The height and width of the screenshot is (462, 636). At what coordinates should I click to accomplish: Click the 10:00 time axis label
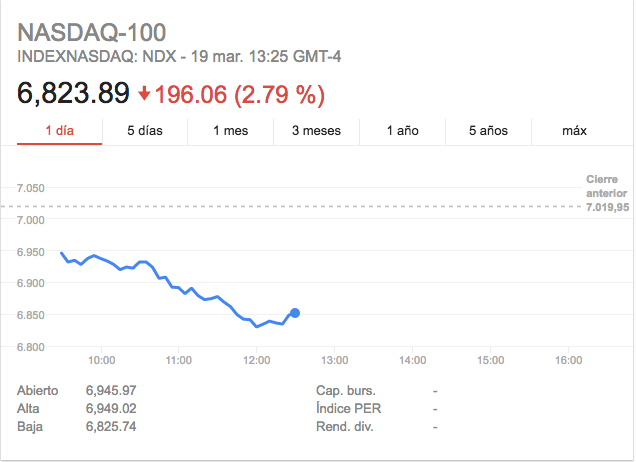tap(101, 360)
